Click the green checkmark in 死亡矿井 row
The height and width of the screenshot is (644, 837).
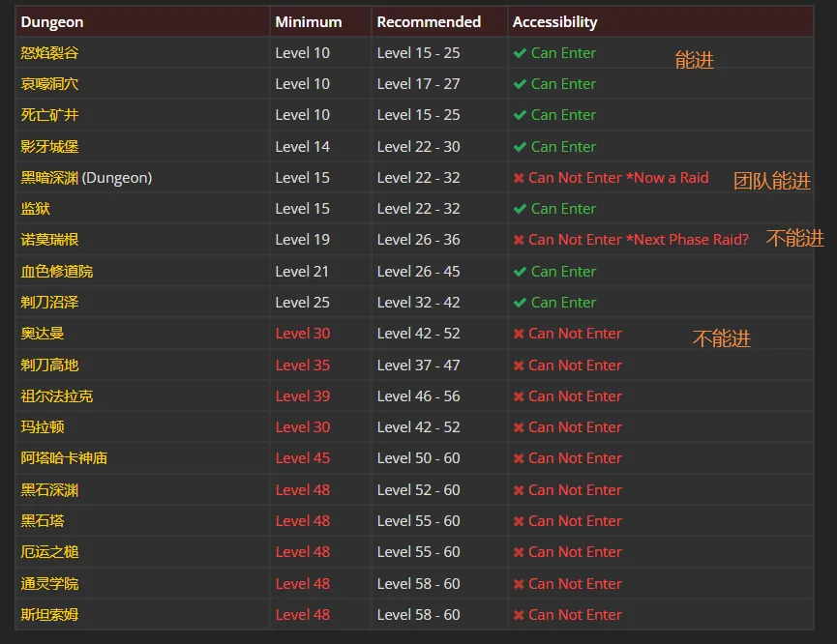pyautogui.click(x=520, y=115)
